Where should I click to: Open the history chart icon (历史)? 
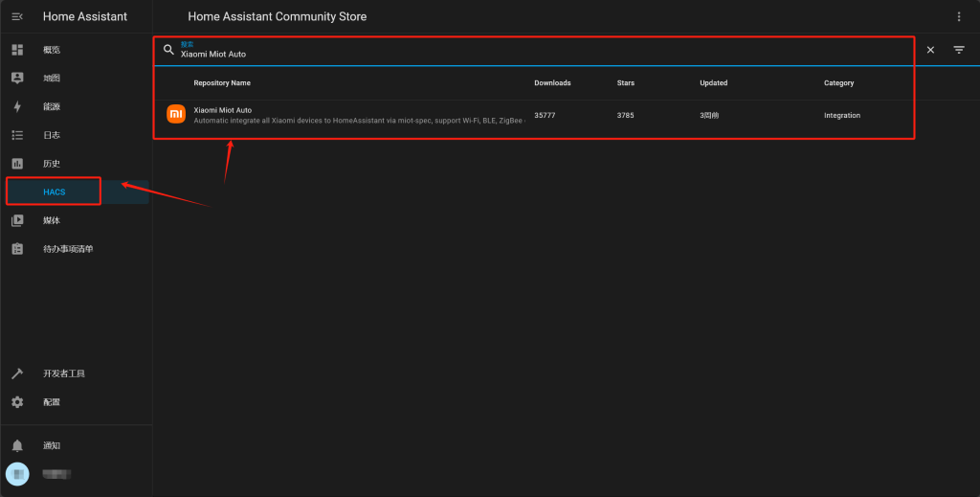tap(17, 164)
